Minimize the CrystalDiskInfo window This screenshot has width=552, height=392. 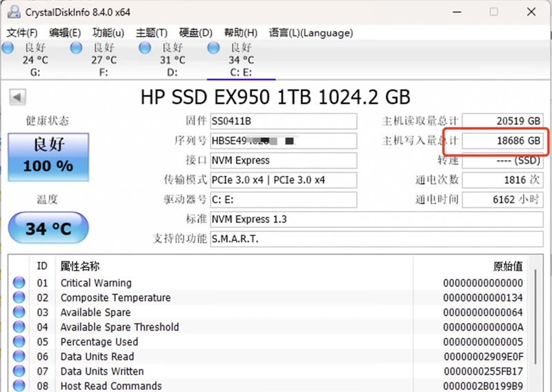click(x=457, y=12)
